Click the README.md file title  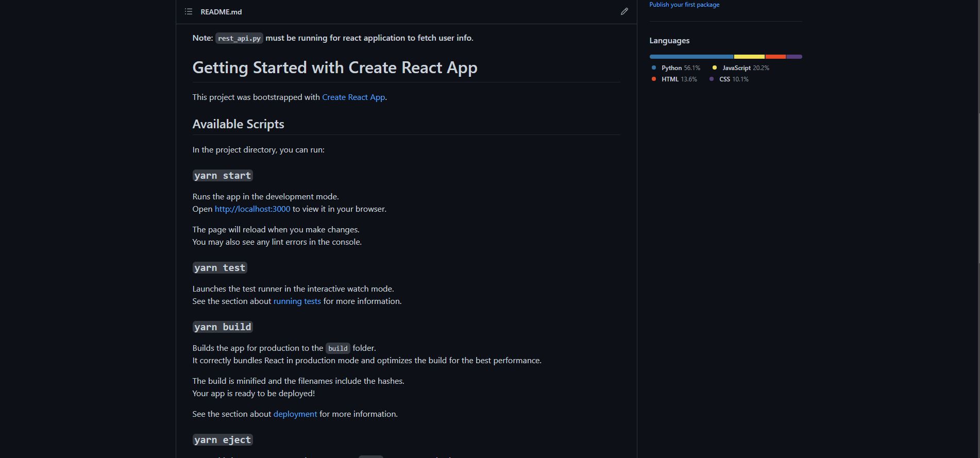(221, 11)
